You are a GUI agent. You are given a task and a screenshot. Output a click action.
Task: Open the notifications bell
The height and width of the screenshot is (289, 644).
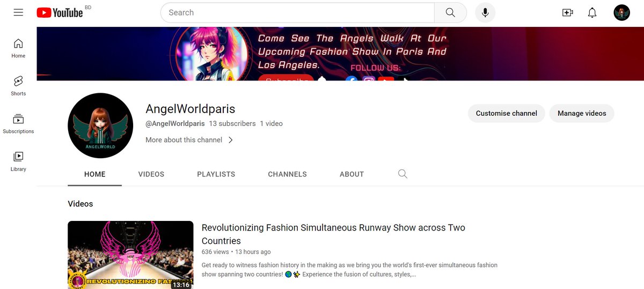[592, 12]
